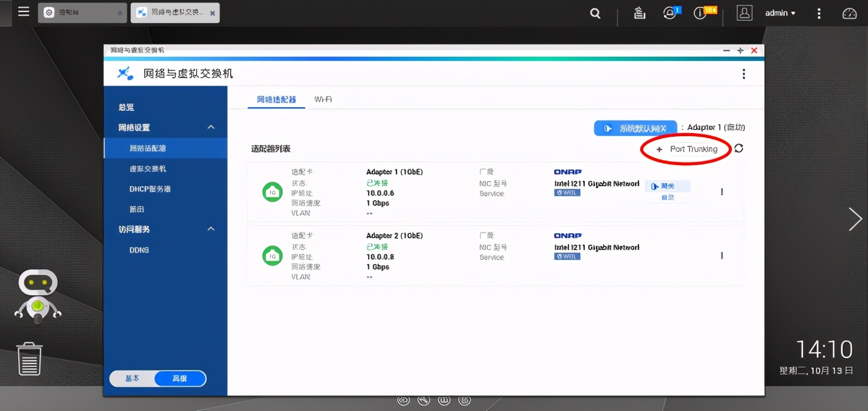Open the three-dot menu for Adapter 2
This screenshot has height=411, width=868.
(722, 256)
